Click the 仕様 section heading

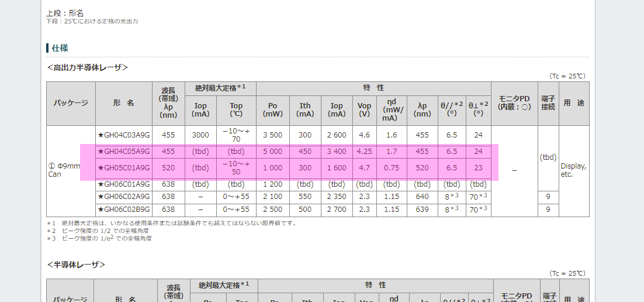click(x=60, y=48)
